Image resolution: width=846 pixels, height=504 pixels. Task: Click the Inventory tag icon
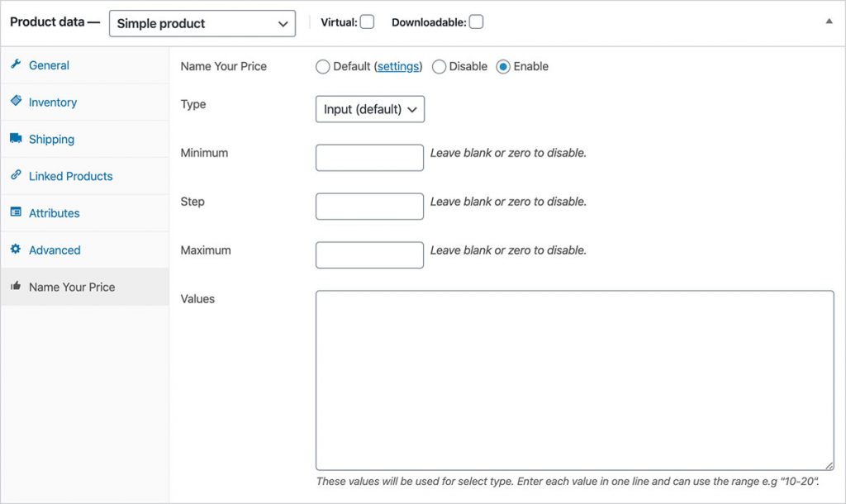[x=16, y=101]
